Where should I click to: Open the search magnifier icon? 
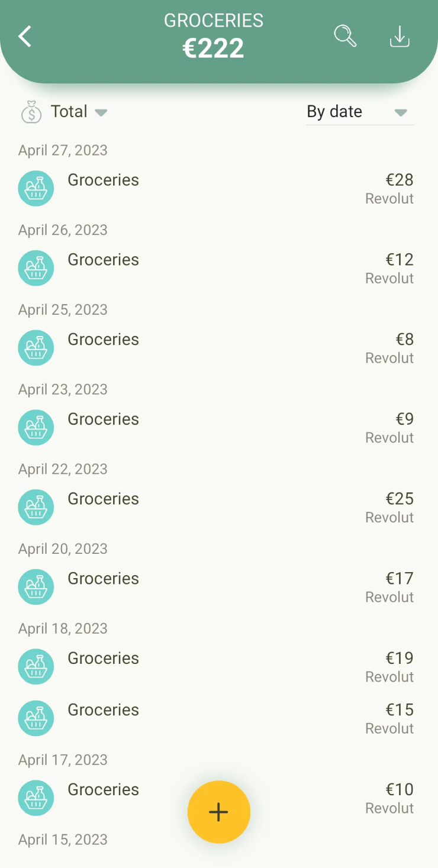[x=345, y=36]
